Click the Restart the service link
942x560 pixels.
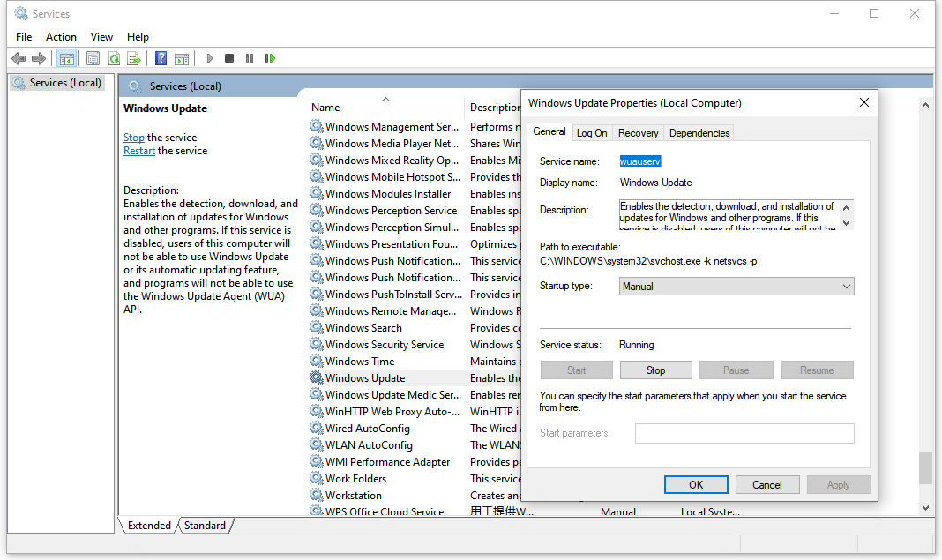(138, 151)
